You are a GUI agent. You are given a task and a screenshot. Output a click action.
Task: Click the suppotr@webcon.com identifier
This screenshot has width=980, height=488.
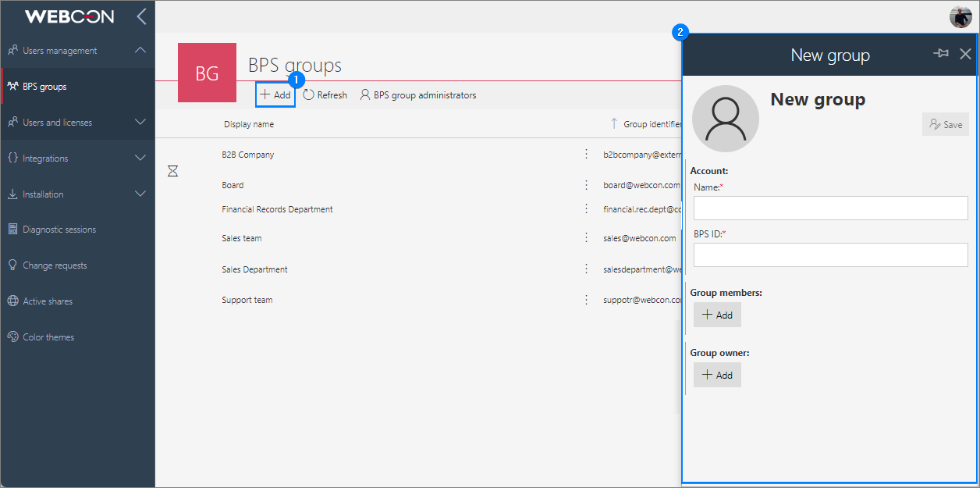pyautogui.click(x=641, y=300)
